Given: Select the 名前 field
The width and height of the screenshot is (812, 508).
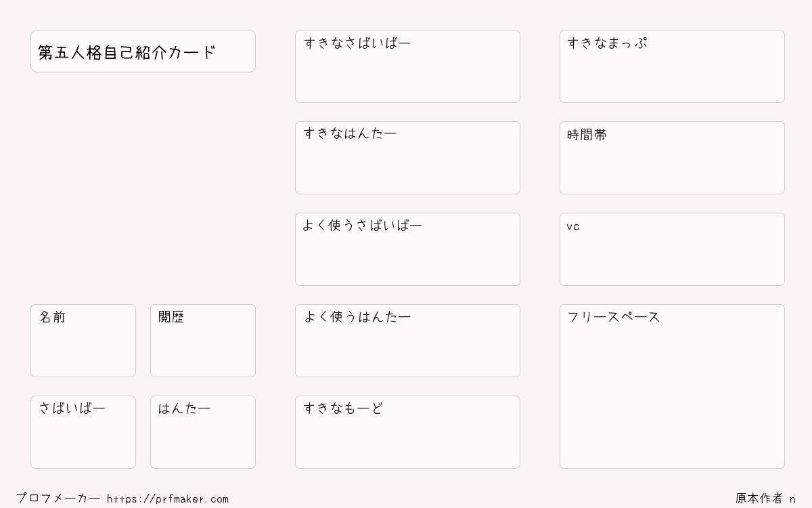Looking at the screenshot, I should coord(83,341).
